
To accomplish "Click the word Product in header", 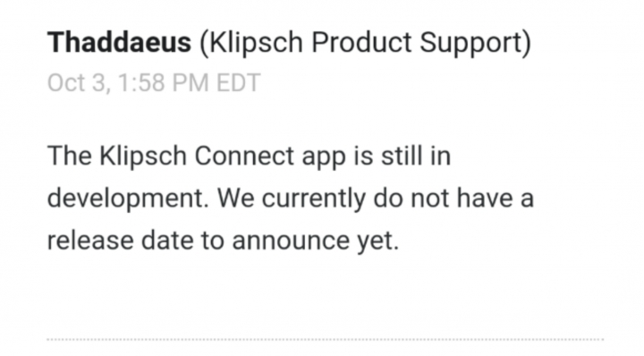I will click(361, 42).
